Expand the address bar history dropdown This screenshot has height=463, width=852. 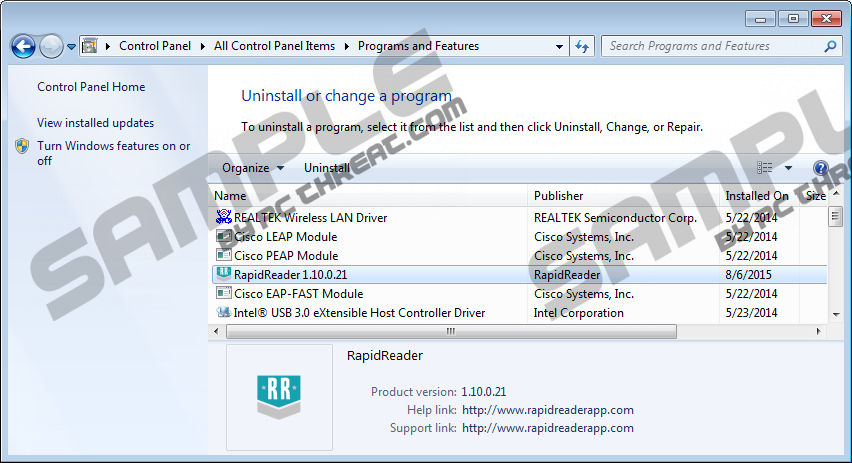click(559, 46)
